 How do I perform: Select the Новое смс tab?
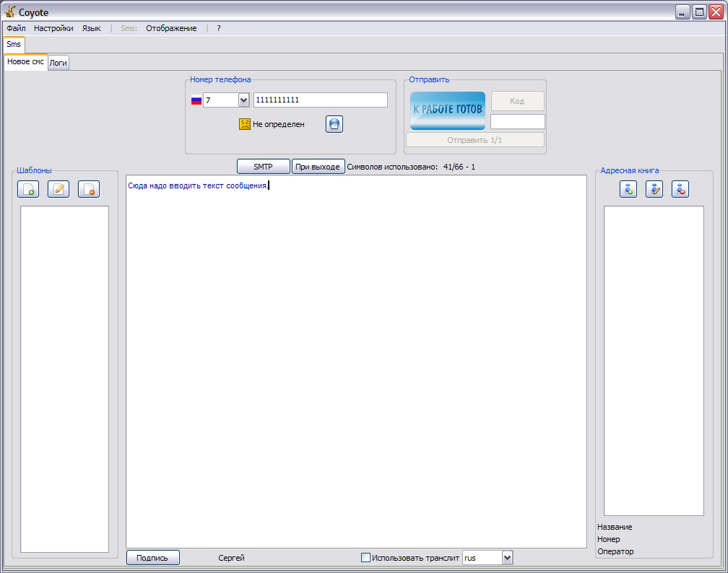tap(25, 62)
